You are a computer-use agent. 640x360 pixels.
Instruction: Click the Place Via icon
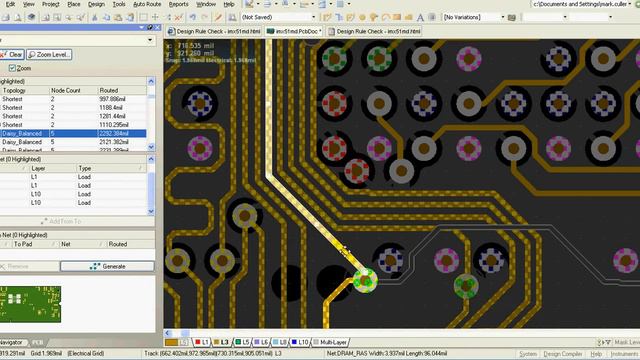point(373,17)
